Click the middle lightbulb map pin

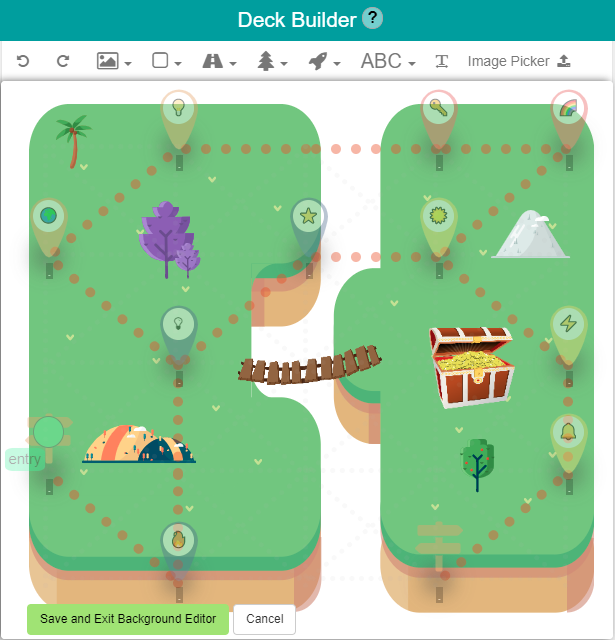[x=179, y=335]
